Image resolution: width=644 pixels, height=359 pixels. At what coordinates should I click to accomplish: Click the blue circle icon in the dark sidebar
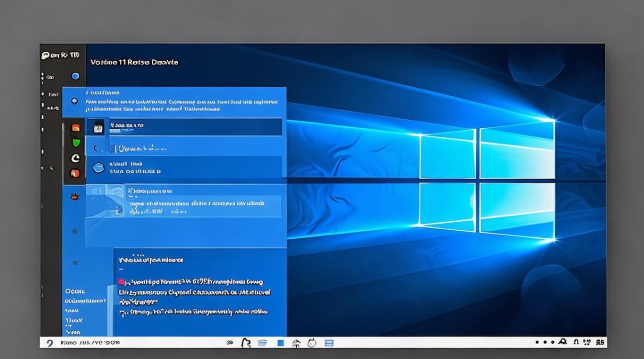(x=75, y=76)
